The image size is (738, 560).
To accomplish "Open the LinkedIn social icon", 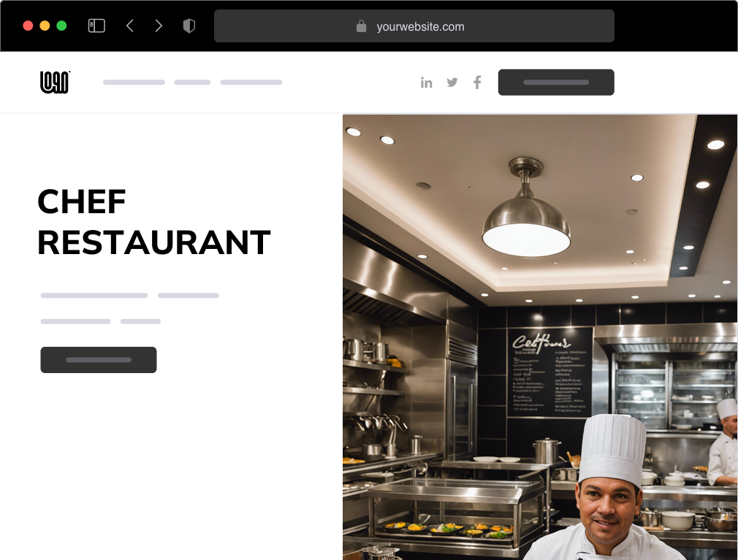I will [x=427, y=83].
